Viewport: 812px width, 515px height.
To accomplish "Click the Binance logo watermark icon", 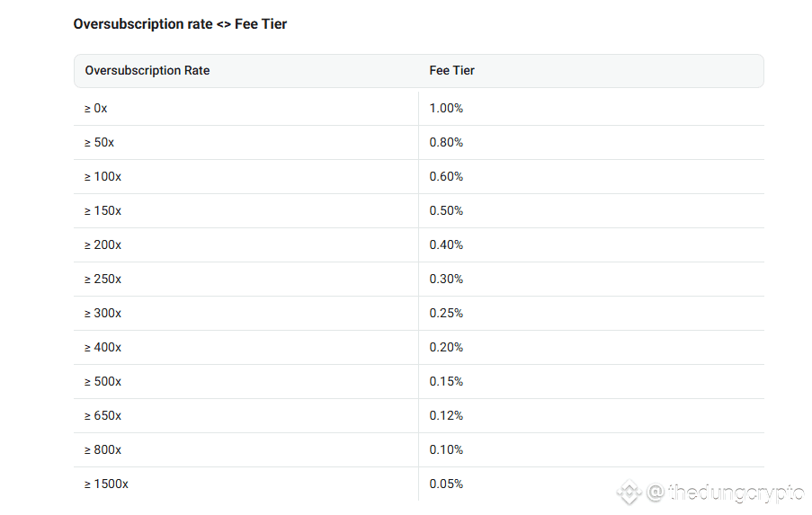I will pyautogui.click(x=628, y=492).
